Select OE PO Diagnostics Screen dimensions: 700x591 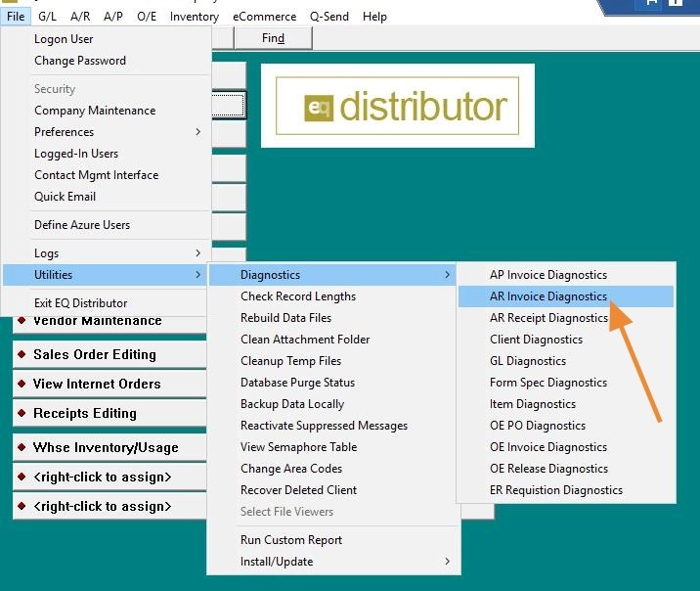[x=566, y=426]
